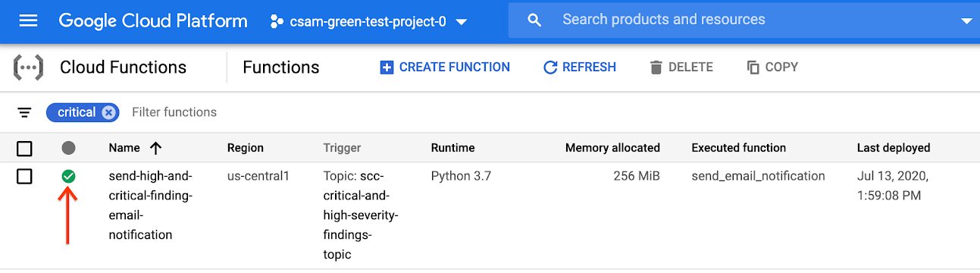Click the 256 MiB memory cell
The height and width of the screenshot is (273, 980).
pyautogui.click(x=637, y=176)
